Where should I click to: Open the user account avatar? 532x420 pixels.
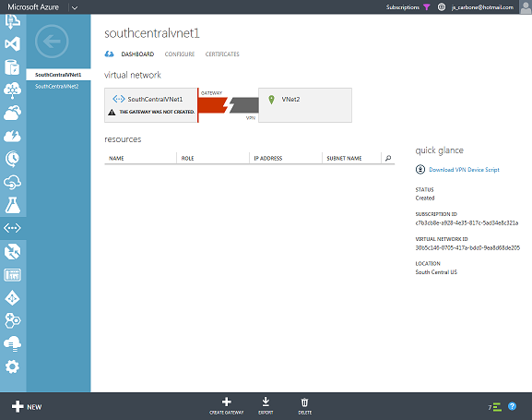[526, 7]
